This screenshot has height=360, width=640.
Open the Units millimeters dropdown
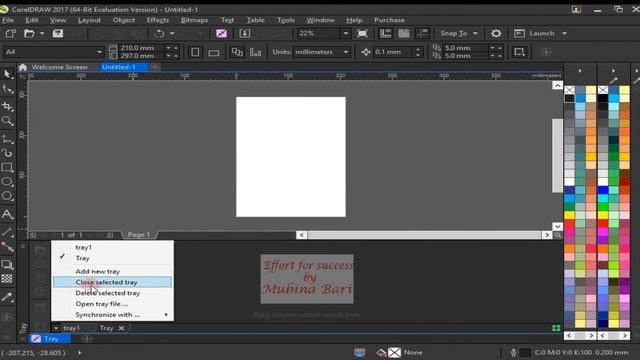346,52
